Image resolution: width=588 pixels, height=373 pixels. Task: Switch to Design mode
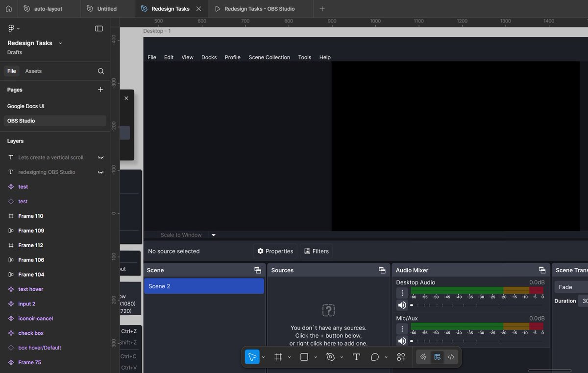pos(437,357)
